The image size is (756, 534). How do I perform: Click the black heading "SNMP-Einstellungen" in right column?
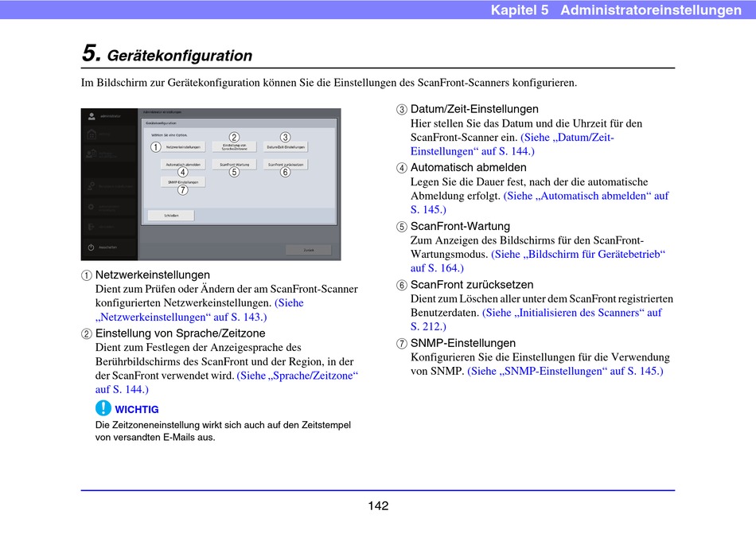tap(463, 343)
